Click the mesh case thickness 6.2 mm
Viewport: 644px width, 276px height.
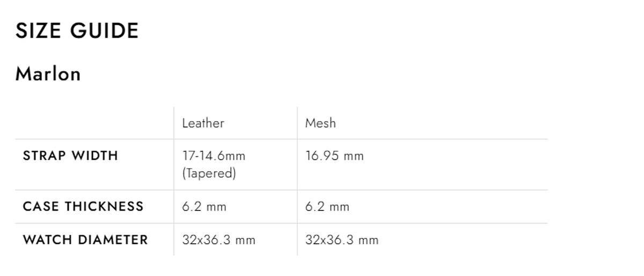[327, 207]
